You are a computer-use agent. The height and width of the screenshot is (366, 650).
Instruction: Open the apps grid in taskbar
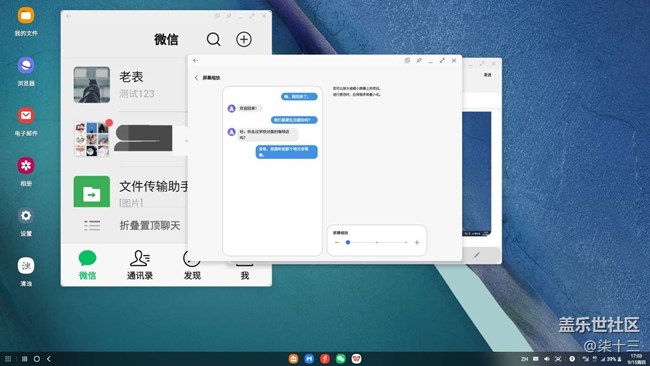(x=8, y=359)
